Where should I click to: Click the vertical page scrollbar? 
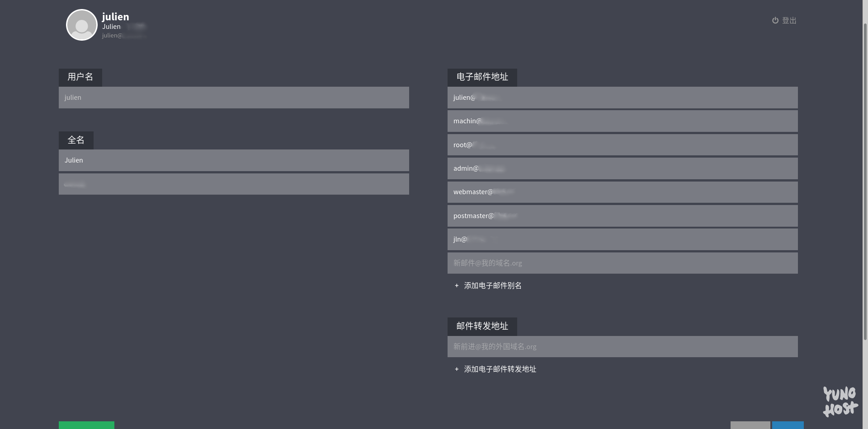(x=865, y=181)
